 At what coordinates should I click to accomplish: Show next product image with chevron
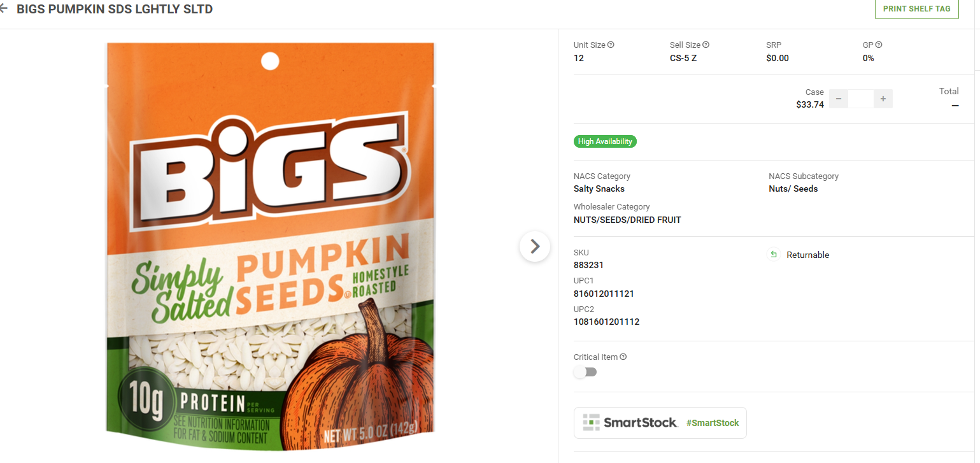coord(535,246)
